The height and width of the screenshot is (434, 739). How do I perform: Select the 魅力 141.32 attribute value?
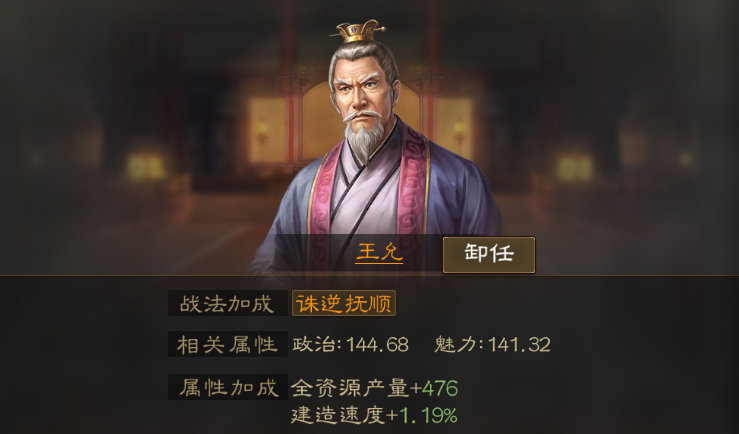[x=492, y=344]
